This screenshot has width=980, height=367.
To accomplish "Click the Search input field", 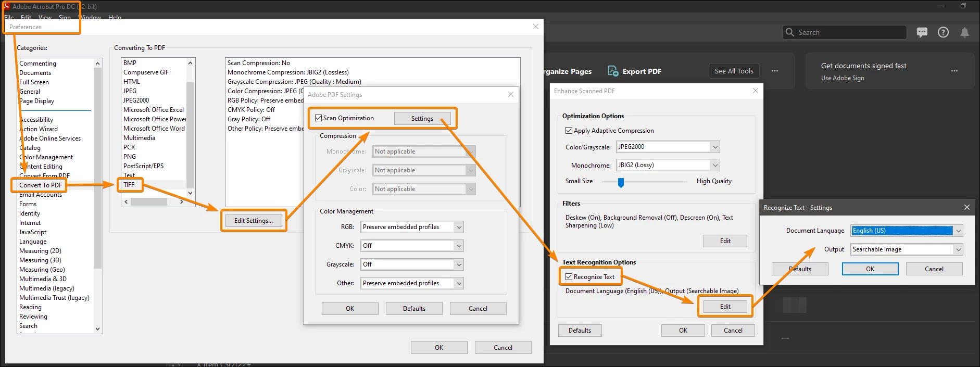I will (x=844, y=32).
